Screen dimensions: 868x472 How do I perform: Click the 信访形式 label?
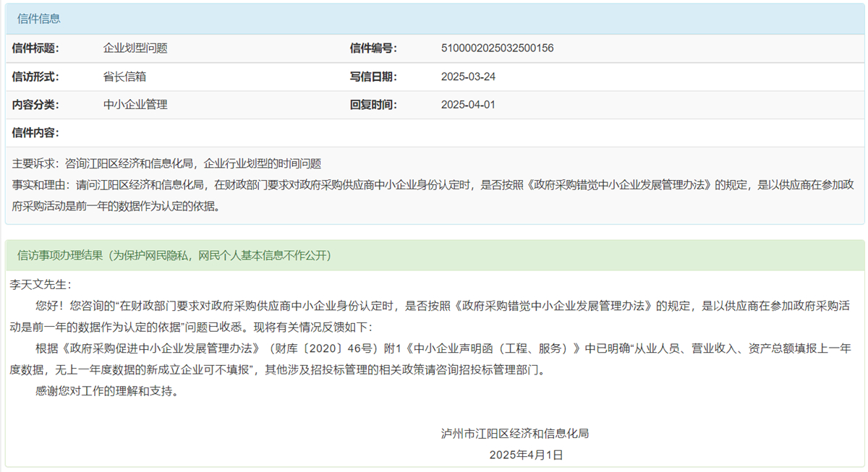coord(35,77)
